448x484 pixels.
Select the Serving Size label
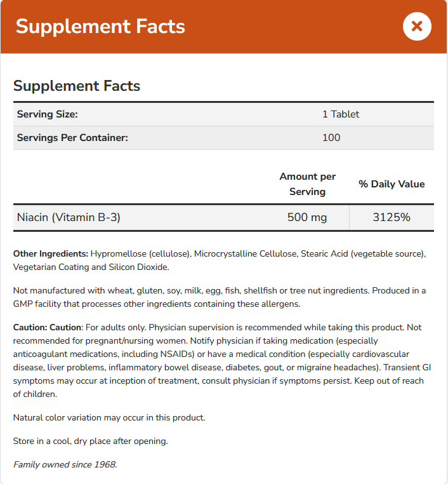pos(47,114)
